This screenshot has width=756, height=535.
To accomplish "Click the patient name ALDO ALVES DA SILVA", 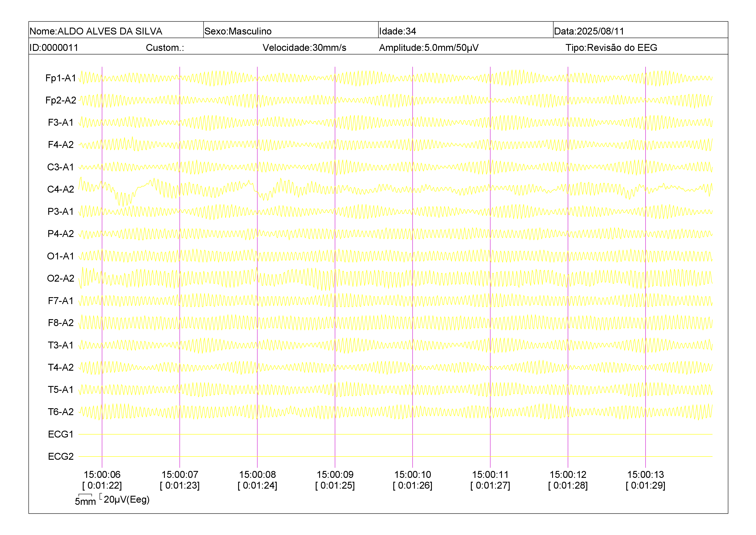I will point(110,31).
